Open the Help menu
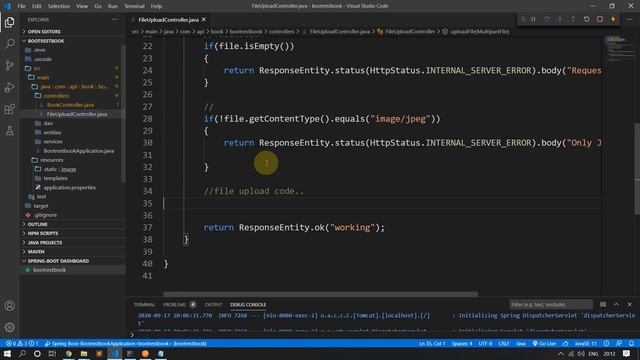The width and height of the screenshot is (640, 360). 156,6
